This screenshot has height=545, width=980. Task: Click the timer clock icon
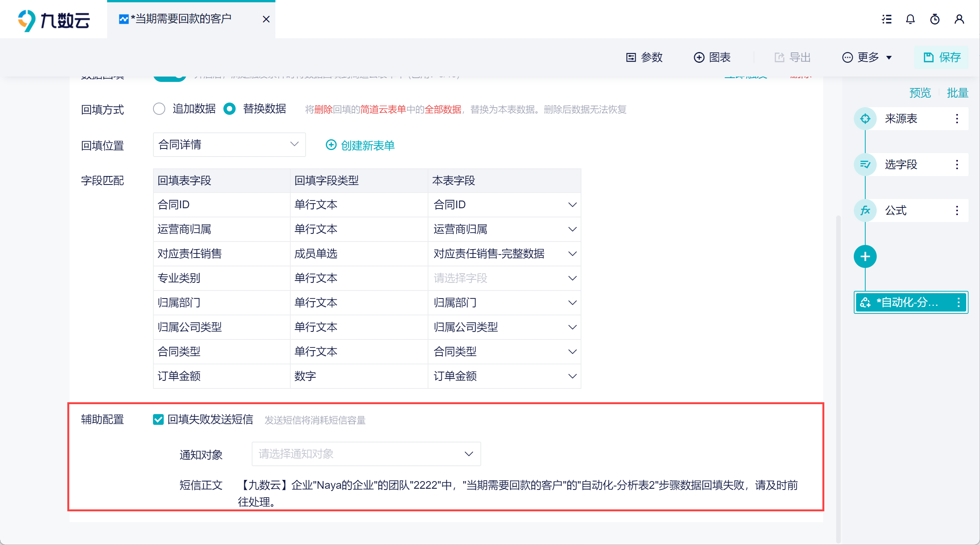[934, 19]
